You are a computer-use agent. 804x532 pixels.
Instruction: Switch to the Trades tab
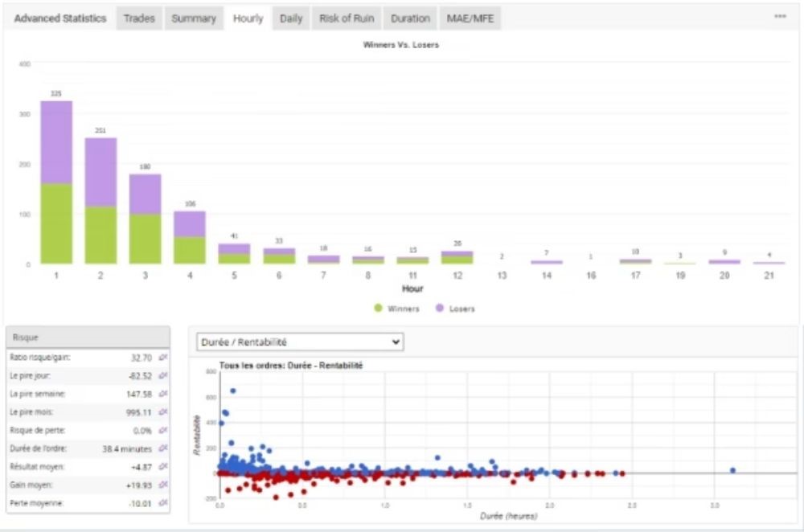139,18
